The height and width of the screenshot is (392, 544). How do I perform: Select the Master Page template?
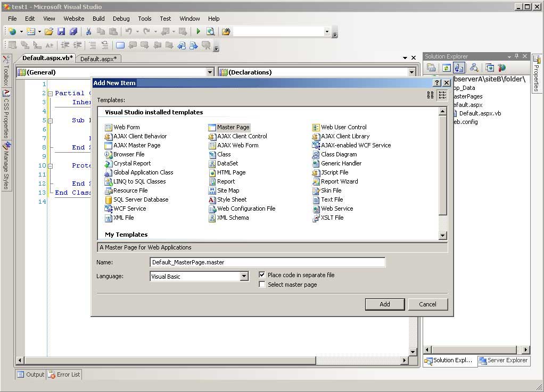(229, 127)
